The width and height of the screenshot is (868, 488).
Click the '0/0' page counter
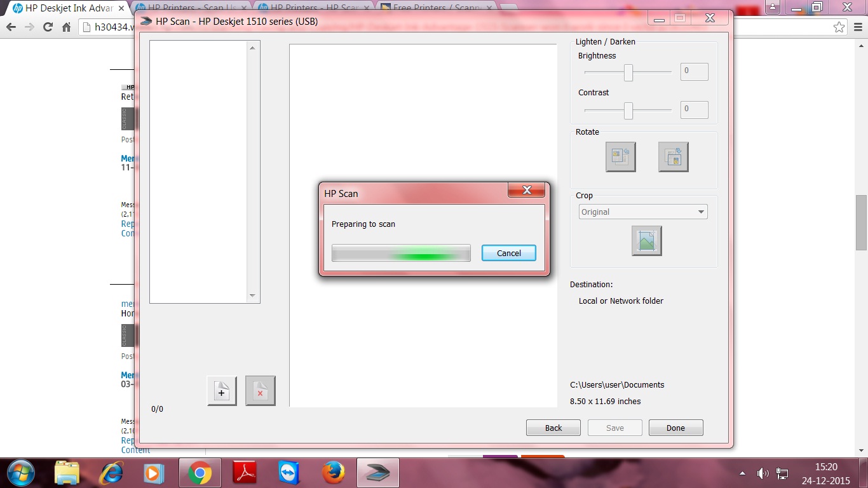[x=157, y=409]
